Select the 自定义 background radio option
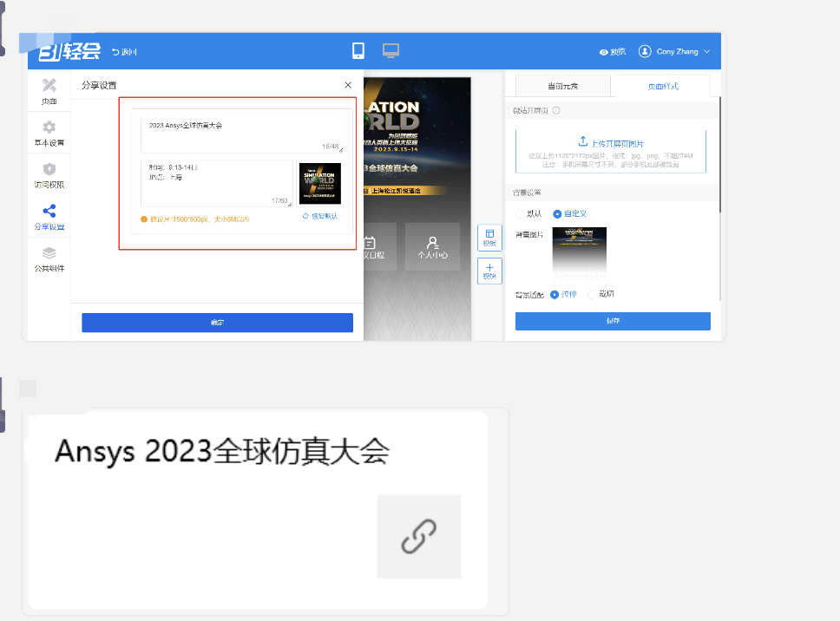The height and width of the screenshot is (621, 840). [x=569, y=213]
